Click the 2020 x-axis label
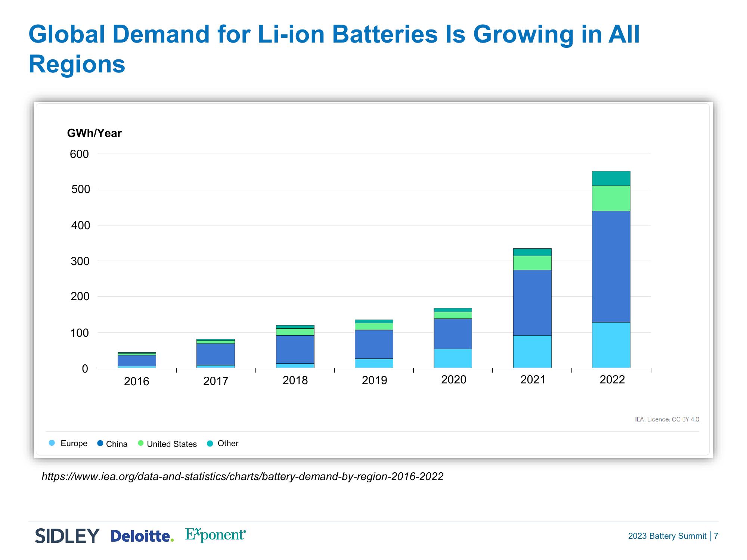Screen dimensions: 747x560 (454, 380)
